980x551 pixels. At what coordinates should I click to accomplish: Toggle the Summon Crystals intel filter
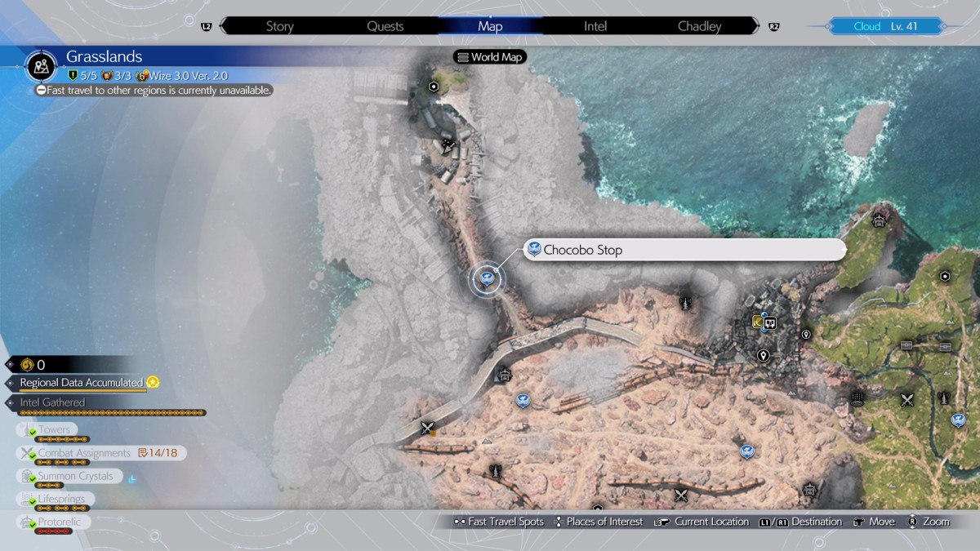(69, 476)
